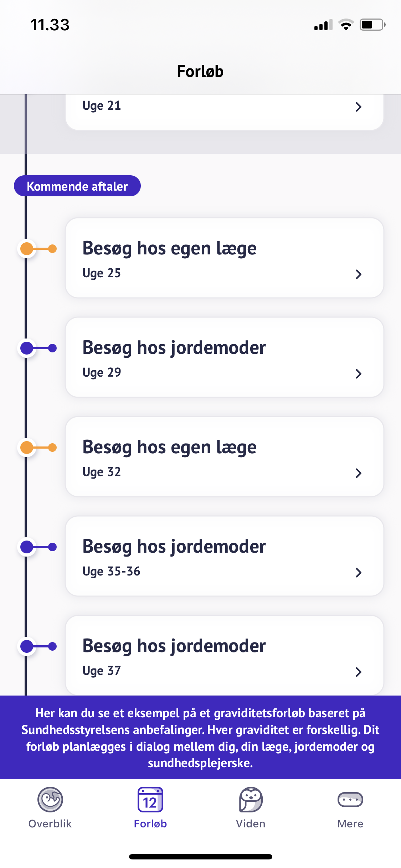This screenshot has width=401, height=868.
Task: Tap the Kommende aftaler label
Action: [77, 186]
